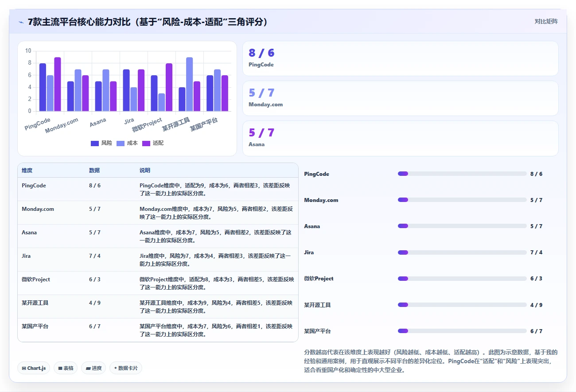
Task: Click the footnote paragraph starting 分数越高
Action: pos(431,361)
